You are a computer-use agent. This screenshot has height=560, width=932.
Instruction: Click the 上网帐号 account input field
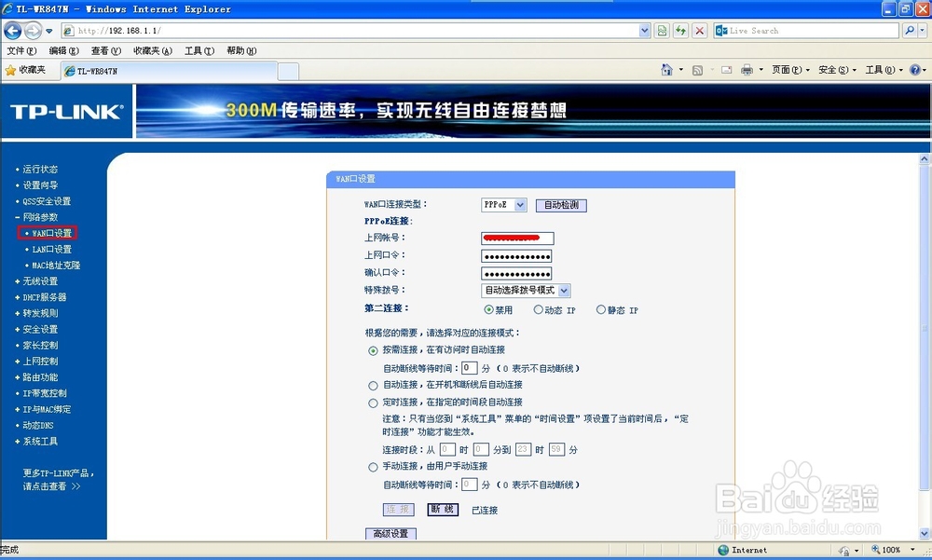point(515,238)
